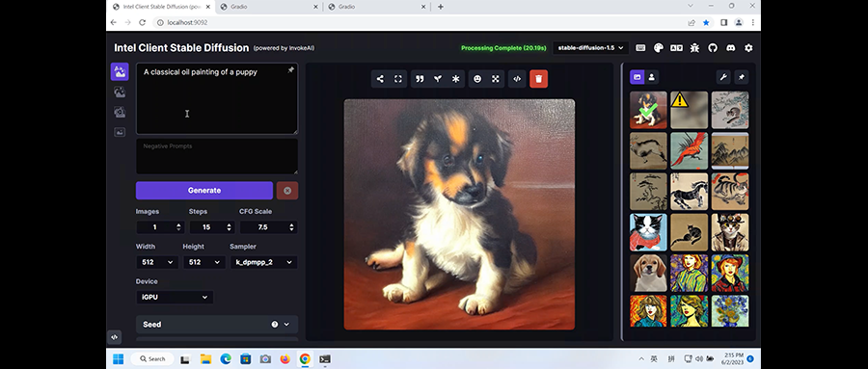Select the sunflowers painting thumbnail
The image size is (868, 369).
pos(730,310)
